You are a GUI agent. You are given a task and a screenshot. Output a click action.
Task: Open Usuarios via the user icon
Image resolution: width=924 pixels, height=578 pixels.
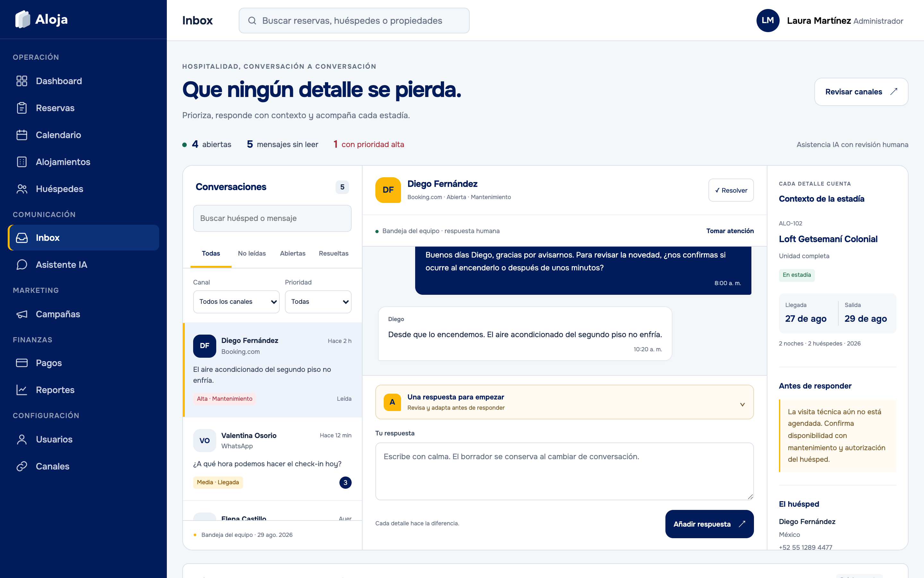[x=22, y=439]
